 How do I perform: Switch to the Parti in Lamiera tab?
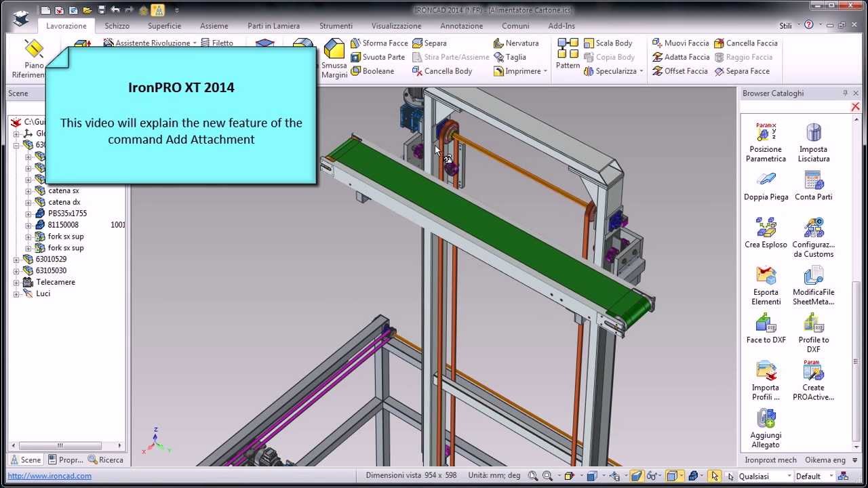[x=273, y=26]
